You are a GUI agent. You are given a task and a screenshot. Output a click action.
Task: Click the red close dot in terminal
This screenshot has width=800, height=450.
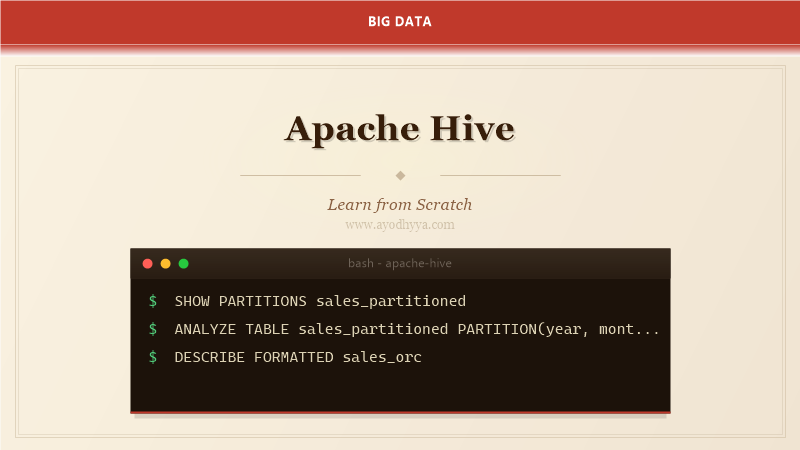pyautogui.click(x=147, y=264)
